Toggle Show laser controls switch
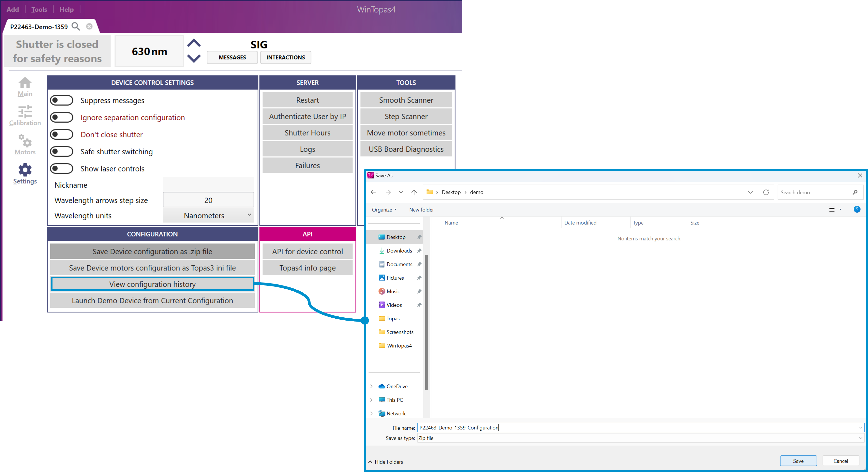This screenshot has width=868, height=472. [x=61, y=169]
